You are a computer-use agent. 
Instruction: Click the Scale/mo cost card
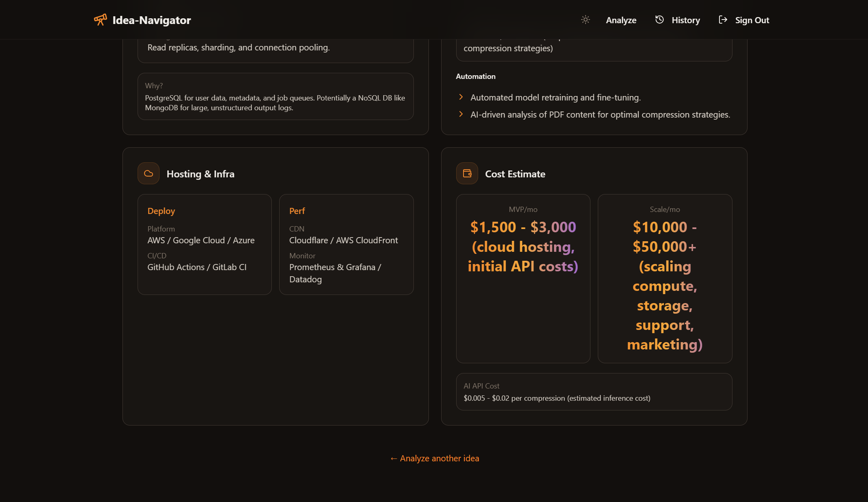[665, 279]
